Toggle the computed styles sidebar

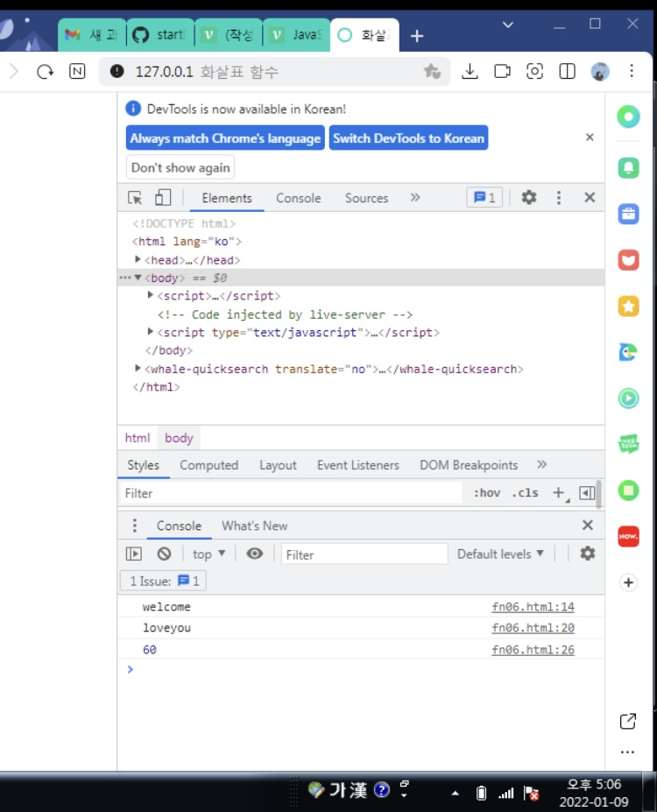coord(587,493)
